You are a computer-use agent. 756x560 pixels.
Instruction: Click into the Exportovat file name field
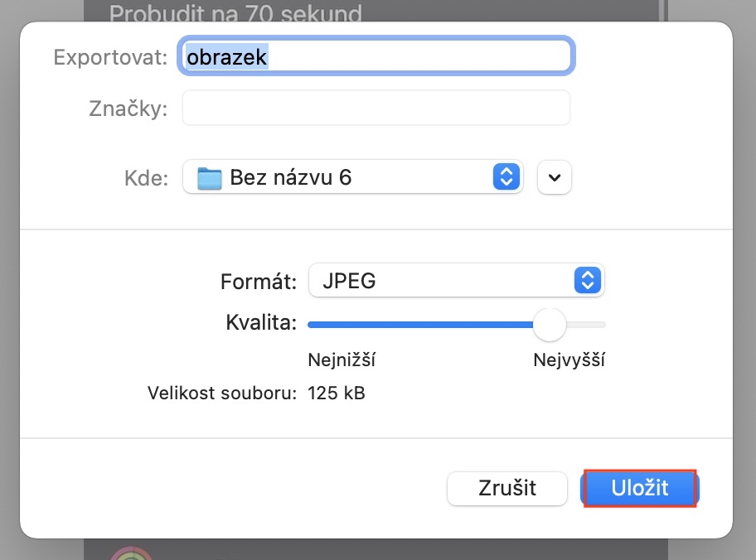coord(376,56)
